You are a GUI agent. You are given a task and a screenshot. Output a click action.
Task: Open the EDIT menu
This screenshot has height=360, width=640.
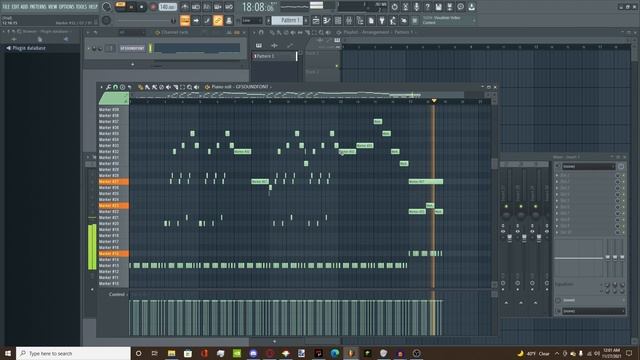click(15, 7)
